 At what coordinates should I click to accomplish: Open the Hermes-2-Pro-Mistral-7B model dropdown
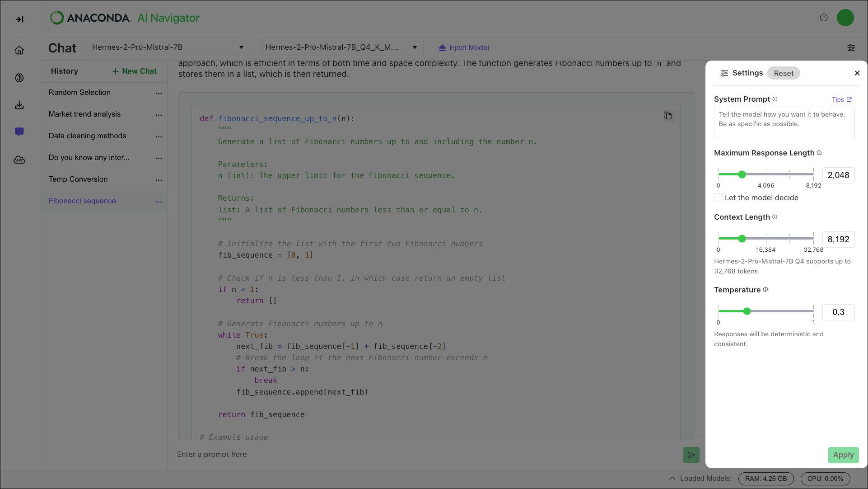[168, 47]
